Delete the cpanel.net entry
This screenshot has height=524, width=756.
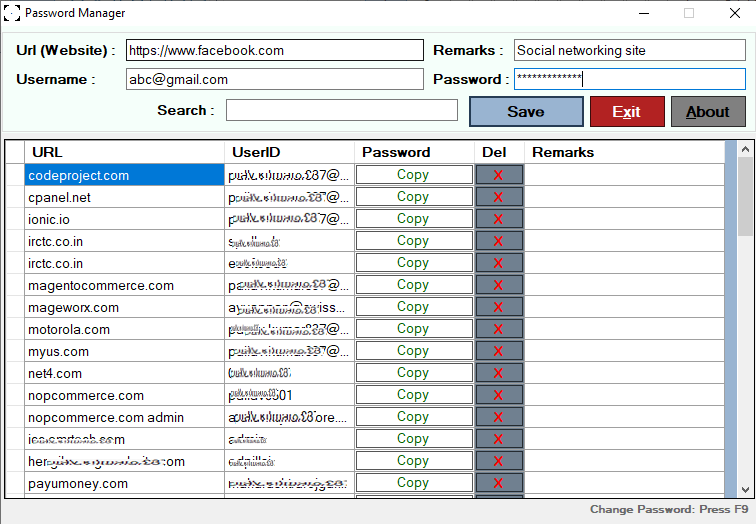coord(499,197)
